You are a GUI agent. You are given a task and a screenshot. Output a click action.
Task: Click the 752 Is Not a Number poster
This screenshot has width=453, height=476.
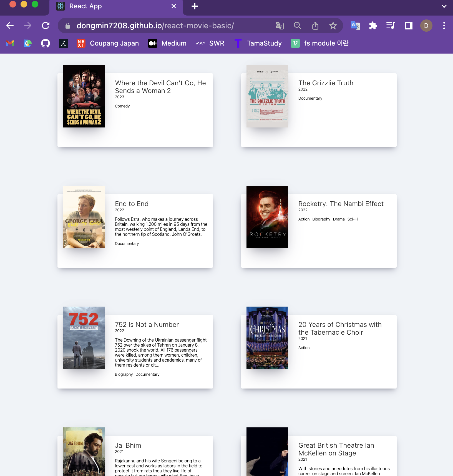(x=84, y=338)
